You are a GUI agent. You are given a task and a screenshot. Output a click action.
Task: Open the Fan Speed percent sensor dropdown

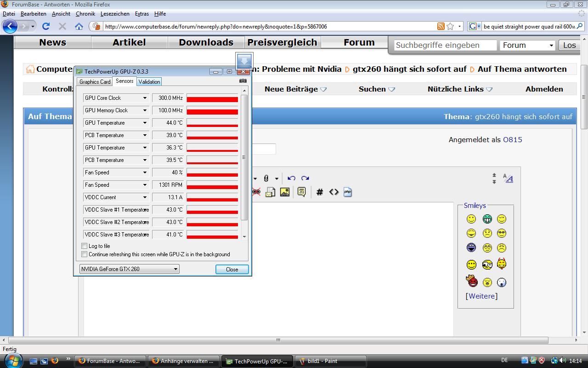(x=145, y=172)
